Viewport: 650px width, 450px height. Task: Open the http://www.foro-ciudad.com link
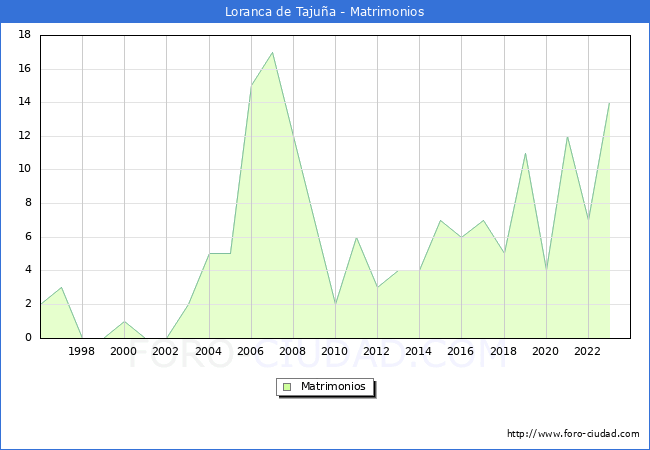tap(573, 433)
